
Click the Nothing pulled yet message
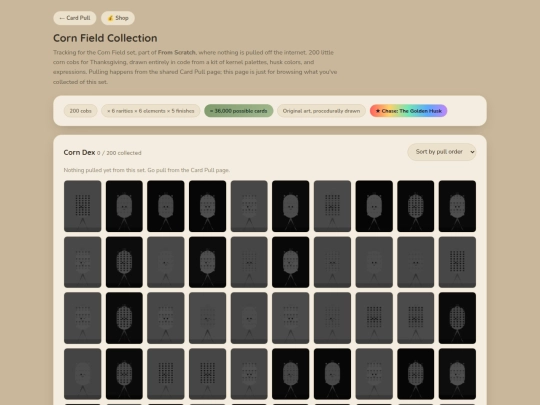click(147, 170)
